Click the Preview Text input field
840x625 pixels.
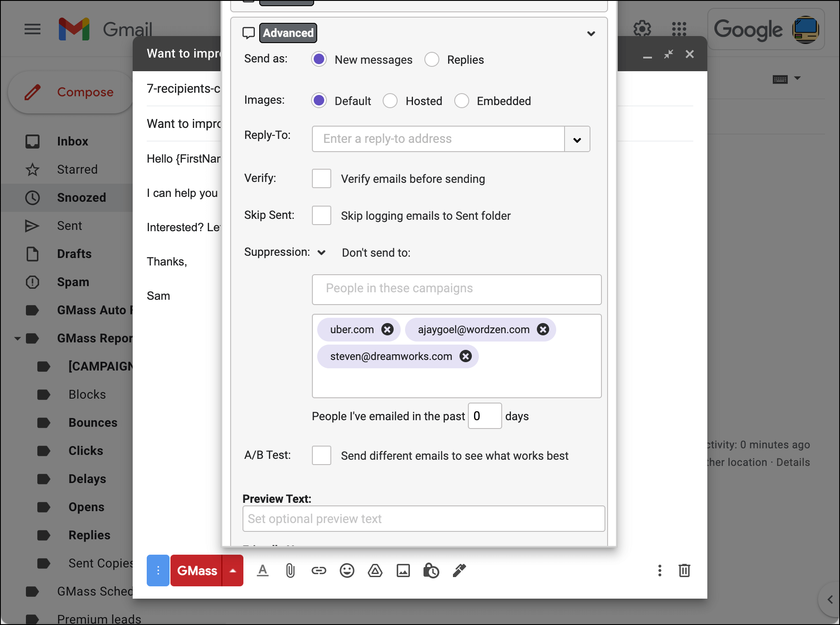[424, 519]
